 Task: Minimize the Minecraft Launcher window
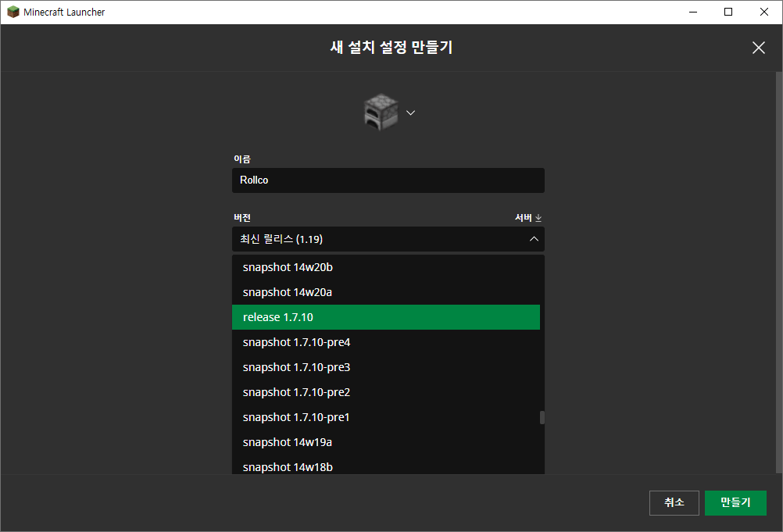pyautogui.click(x=693, y=12)
